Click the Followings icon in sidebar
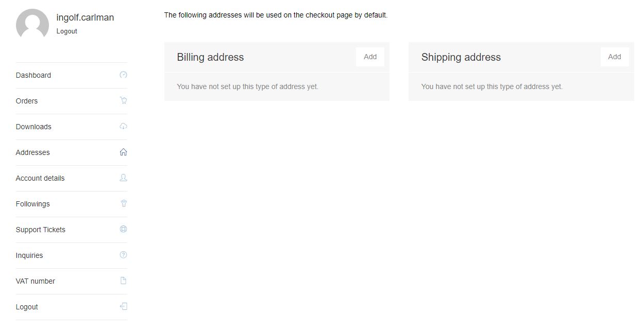 tap(123, 204)
